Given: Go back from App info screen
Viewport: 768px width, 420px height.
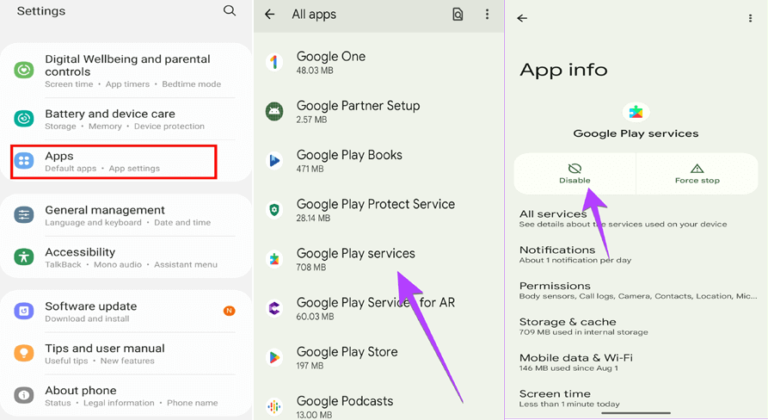Looking at the screenshot, I should click(x=522, y=18).
